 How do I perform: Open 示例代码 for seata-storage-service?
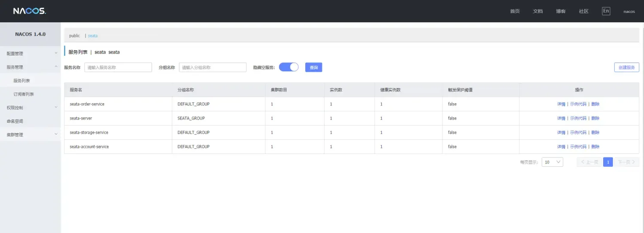[x=578, y=132]
